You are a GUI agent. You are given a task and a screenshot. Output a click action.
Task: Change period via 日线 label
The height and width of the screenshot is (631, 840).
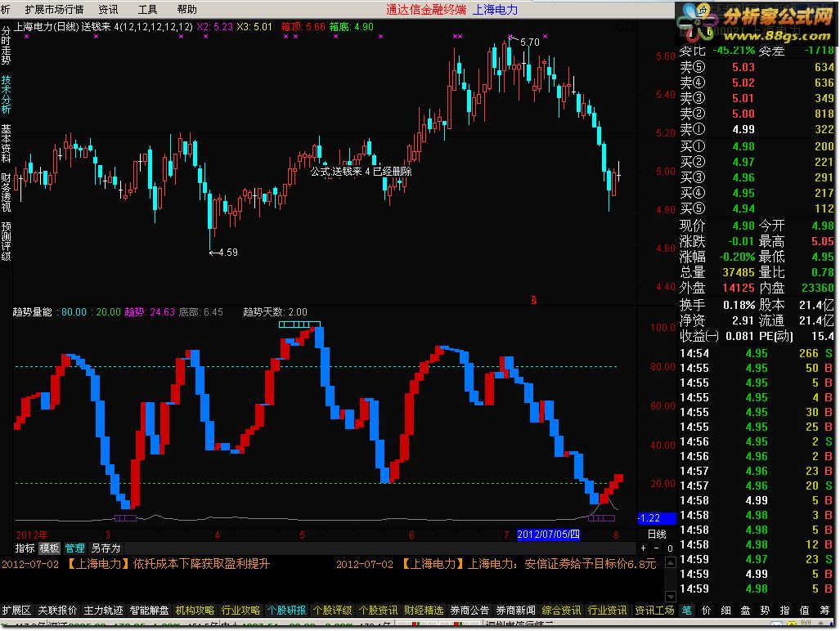(x=657, y=534)
